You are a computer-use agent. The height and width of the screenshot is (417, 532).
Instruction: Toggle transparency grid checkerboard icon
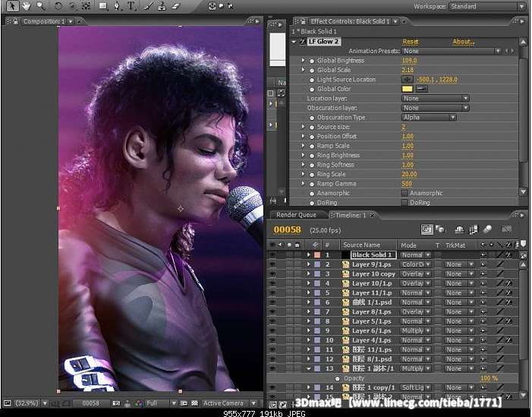click(x=194, y=403)
